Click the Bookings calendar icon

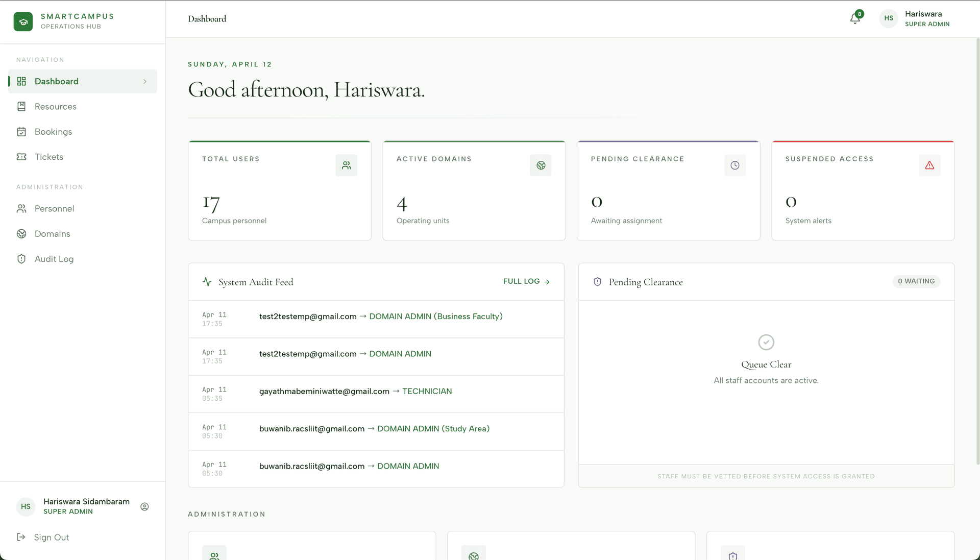pyautogui.click(x=21, y=132)
